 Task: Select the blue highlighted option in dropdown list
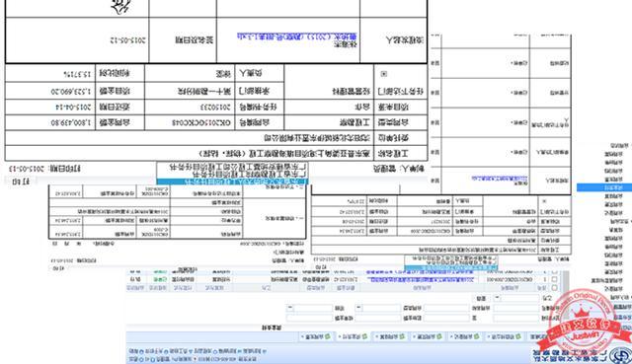(x=233, y=182)
